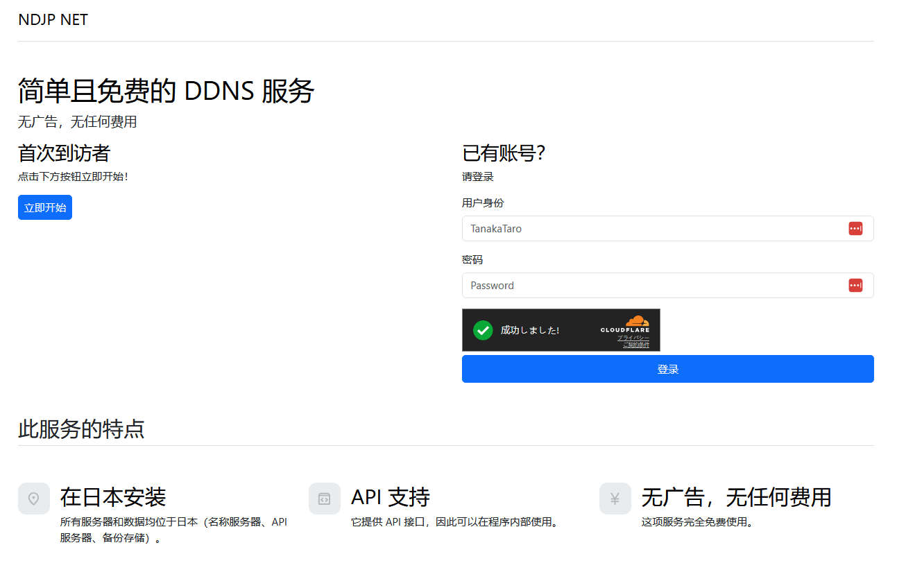Click the NDJP NET site title

click(53, 19)
